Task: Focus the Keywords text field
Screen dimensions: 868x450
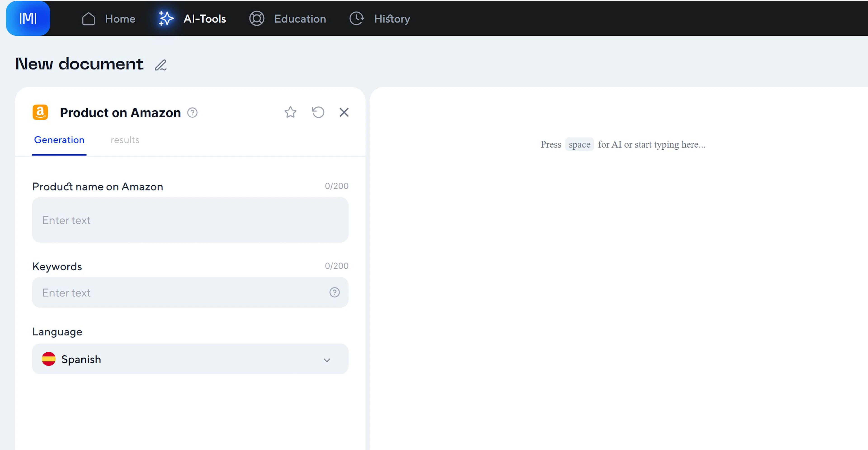Action: coord(179,292)
